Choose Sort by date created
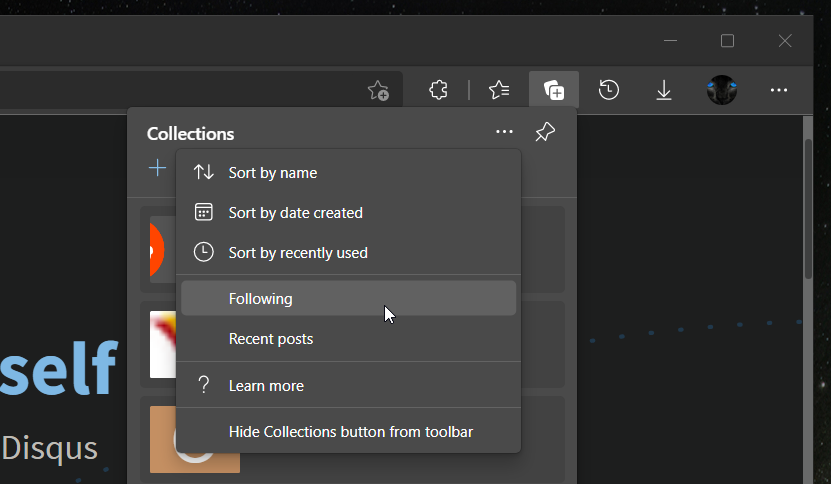Viewport: 831px width, 484px height. coord(295,213)
